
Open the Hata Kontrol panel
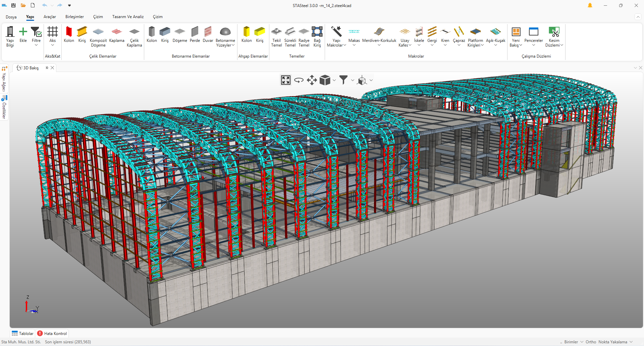pyautogui.click(x=52, y=333)
